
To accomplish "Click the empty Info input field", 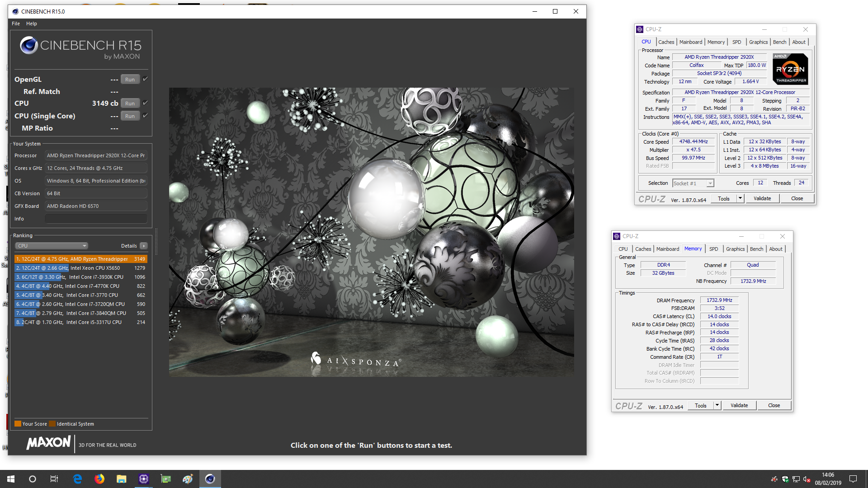I will coord(96,219).
